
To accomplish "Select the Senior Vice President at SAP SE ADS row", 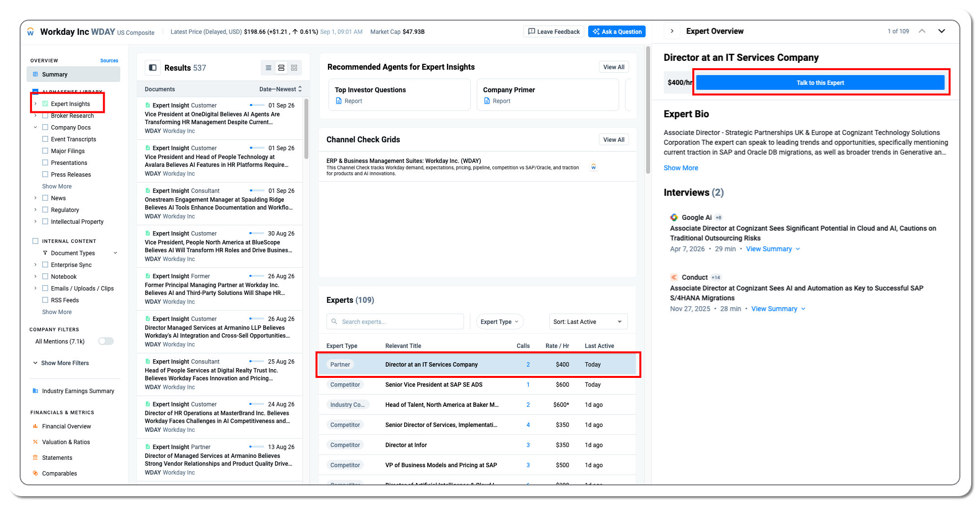I will tap(477, 385).
